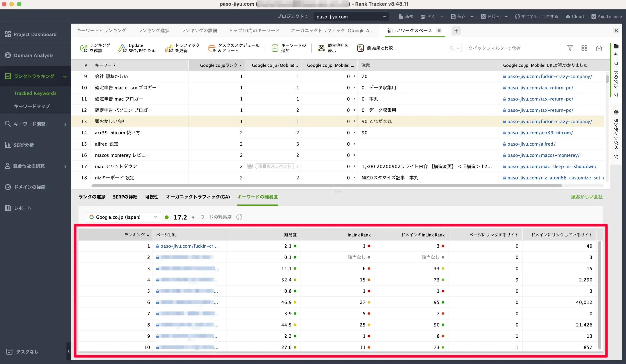Open オーガニックトラフィック(GA) lower tab
The image size is (626, 364).
198,197
